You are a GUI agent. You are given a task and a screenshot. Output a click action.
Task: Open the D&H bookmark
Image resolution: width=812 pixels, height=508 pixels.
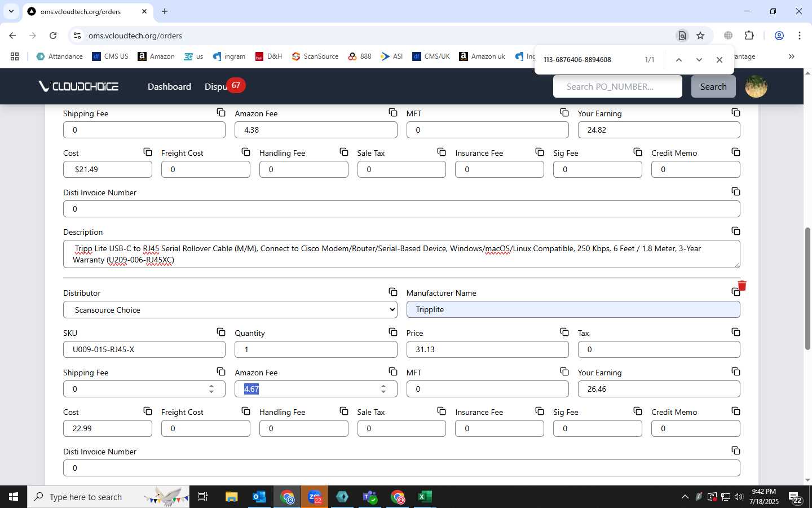coord(268,56)
